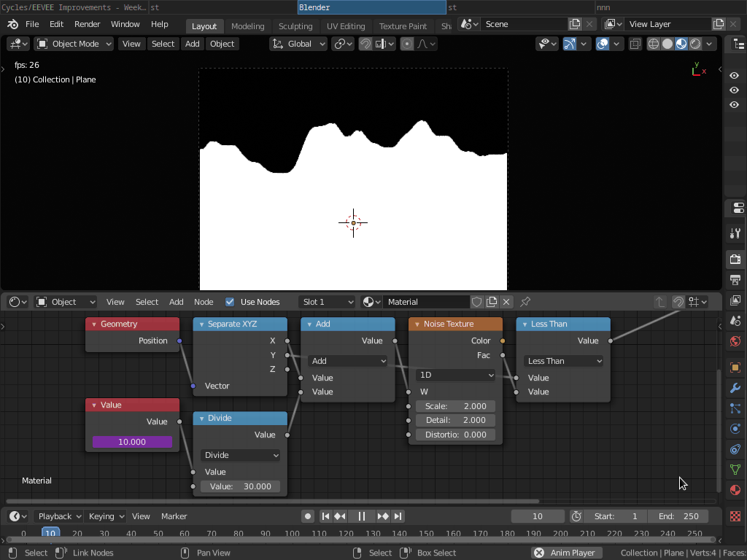Open the Window menu

(x=125, y=24)
